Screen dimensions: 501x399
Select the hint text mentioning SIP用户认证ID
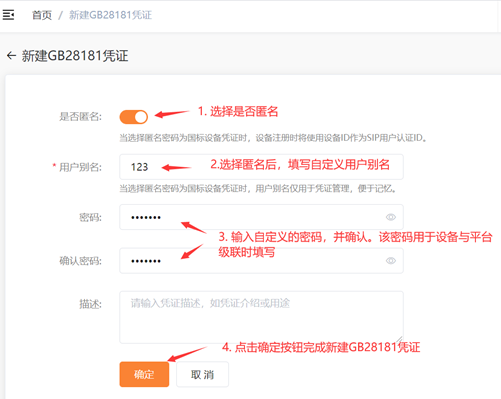click(x=273, y=138)
